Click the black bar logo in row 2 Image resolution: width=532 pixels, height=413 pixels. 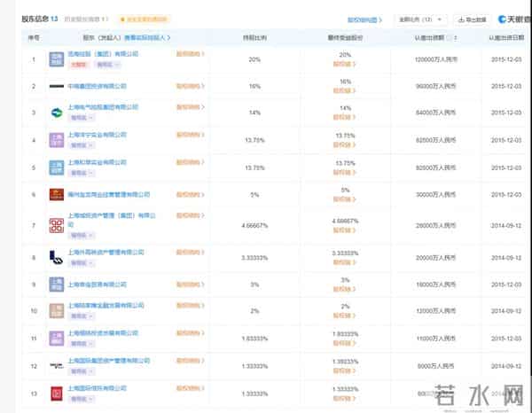(x=56, y=86)
